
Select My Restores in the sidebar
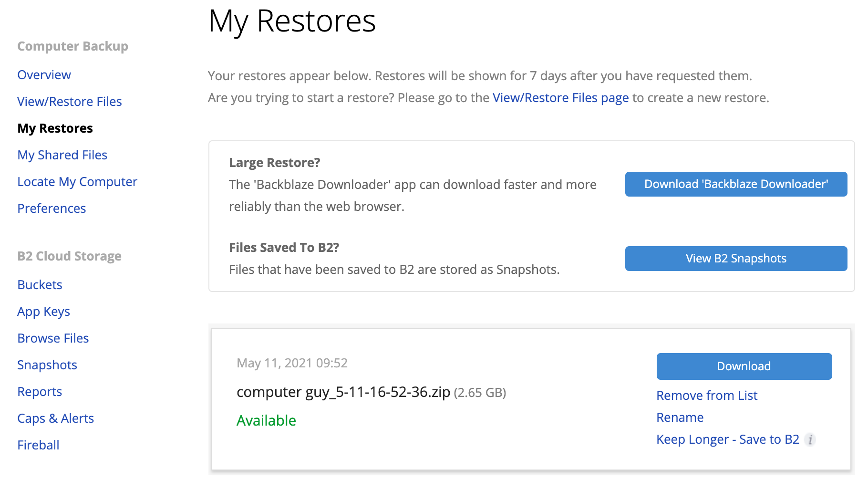[x=55, y=128]
